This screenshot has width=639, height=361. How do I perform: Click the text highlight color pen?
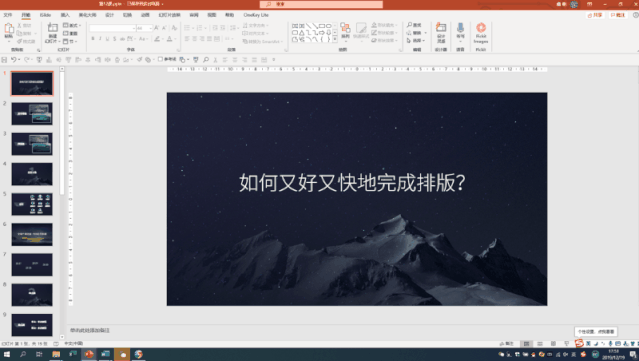[157, 39]
